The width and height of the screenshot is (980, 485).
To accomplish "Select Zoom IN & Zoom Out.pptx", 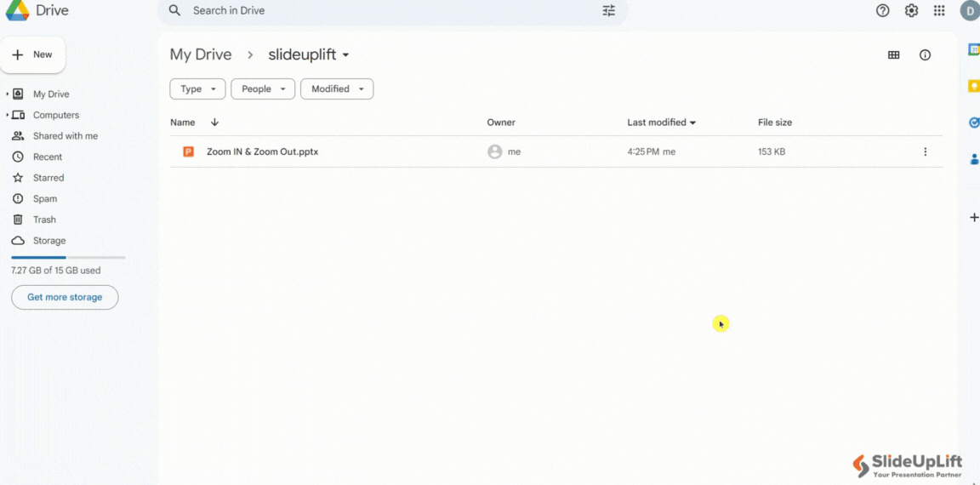I will (263, 151).
